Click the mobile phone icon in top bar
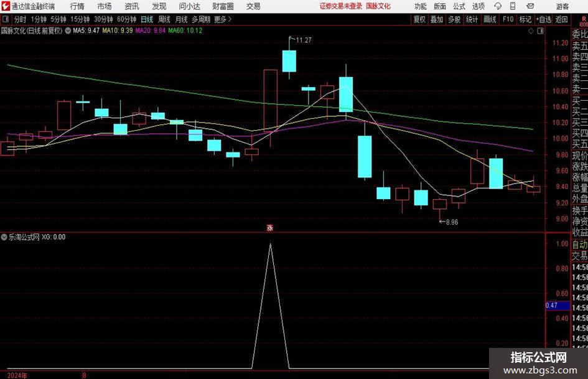The image size is (588, 379). coord(513,6)
